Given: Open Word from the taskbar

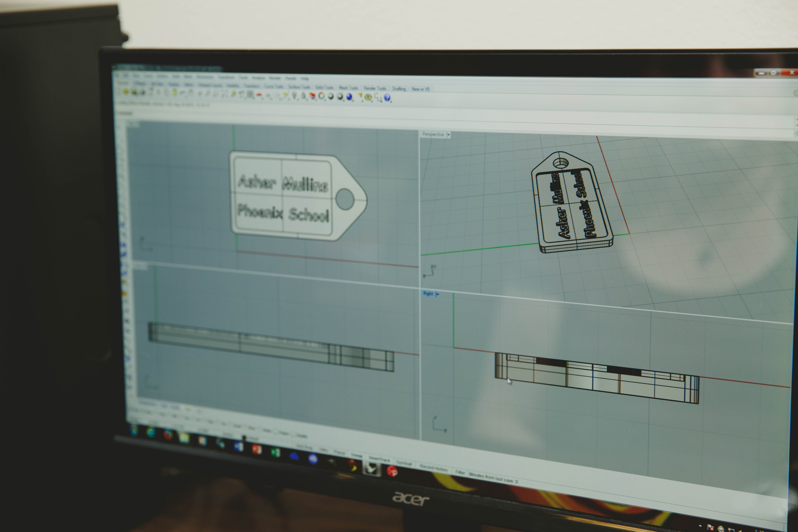Looking at the screenshot, I should tap(239, 446).
